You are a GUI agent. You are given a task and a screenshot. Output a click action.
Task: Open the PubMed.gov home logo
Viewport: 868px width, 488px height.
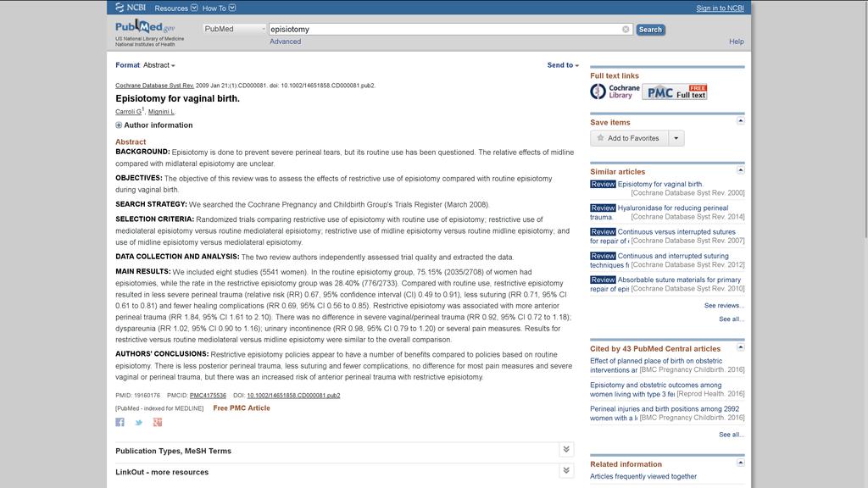point(145,26)
